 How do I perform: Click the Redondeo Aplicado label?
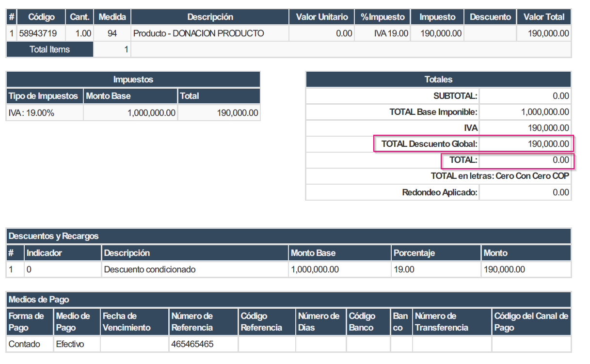(x=440, y=192)
